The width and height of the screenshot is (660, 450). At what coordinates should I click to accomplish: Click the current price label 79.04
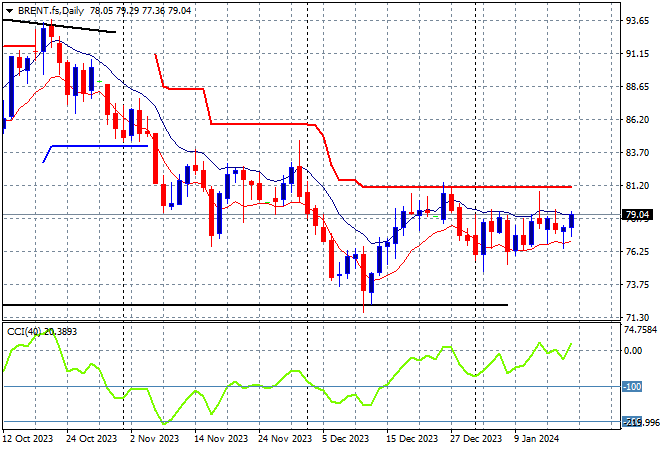tap(637, 215)
